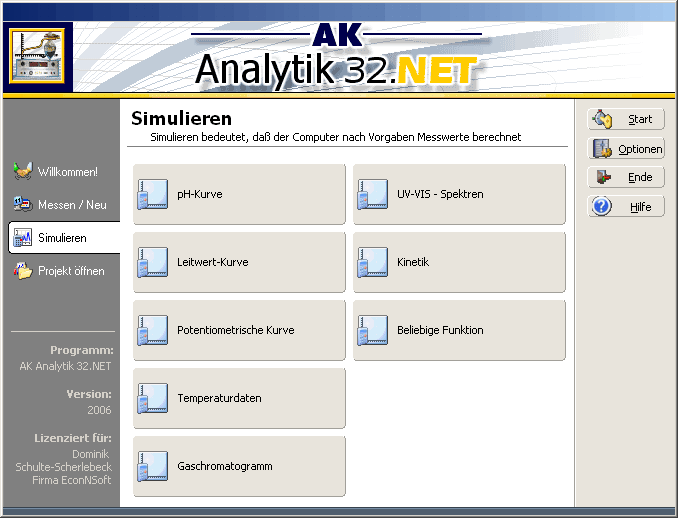Click the calculator graph icon beside Simulieren
The width and height of the screenshot is (678, 518).
pos(22,237)
